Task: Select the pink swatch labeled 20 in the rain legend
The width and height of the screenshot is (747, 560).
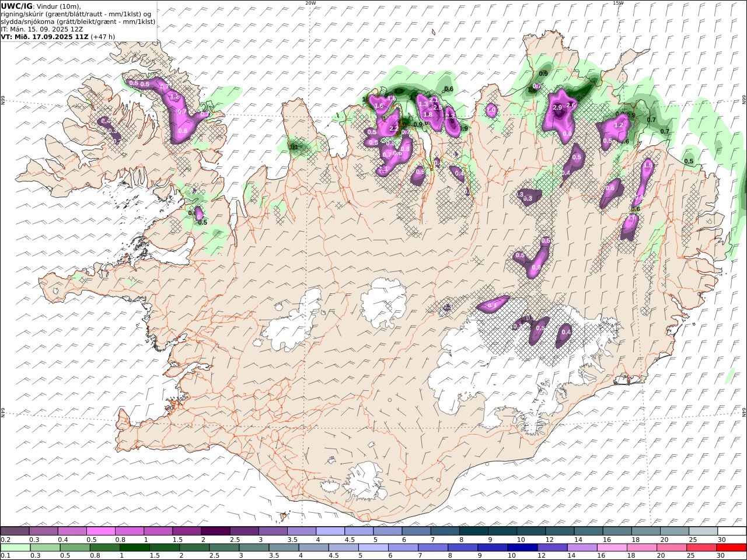Action: 671,548
